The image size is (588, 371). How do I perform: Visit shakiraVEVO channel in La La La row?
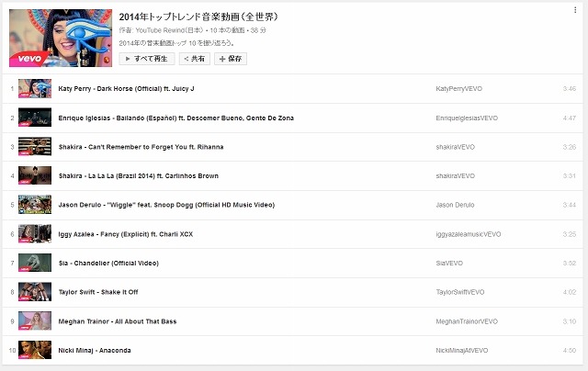(x=456, y=175)
